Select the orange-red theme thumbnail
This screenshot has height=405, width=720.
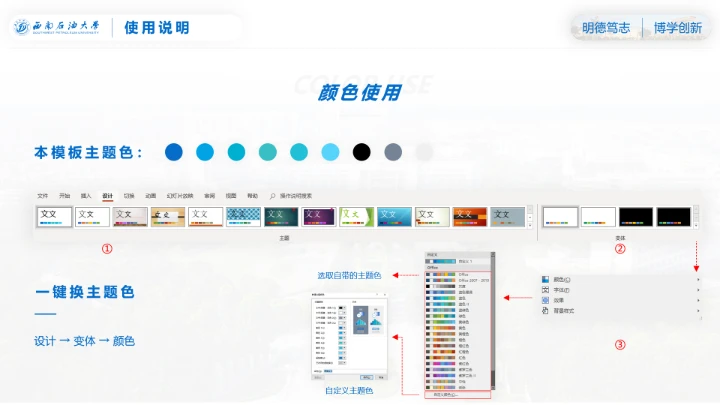[x=470, y=217]
